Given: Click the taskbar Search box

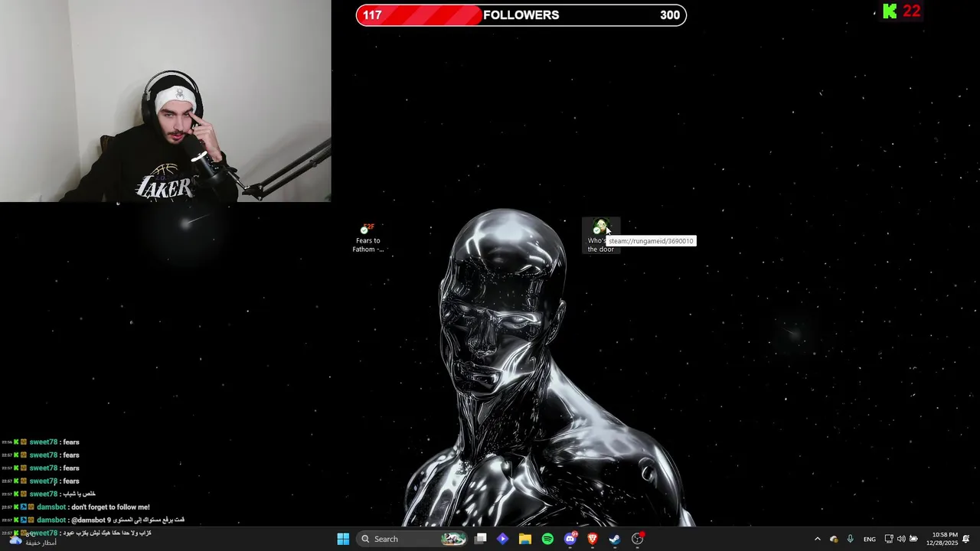Looking at the screenshot, I should (x=413, y=539).
